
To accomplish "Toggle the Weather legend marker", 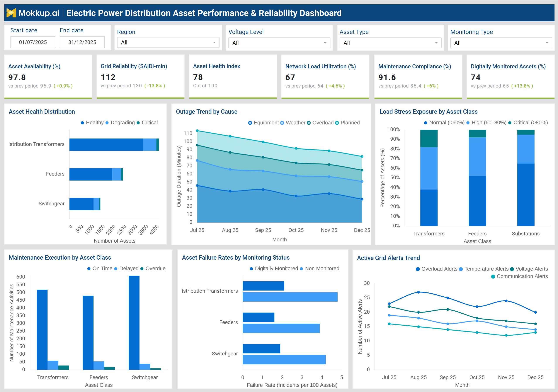I will tap(282, 123).
